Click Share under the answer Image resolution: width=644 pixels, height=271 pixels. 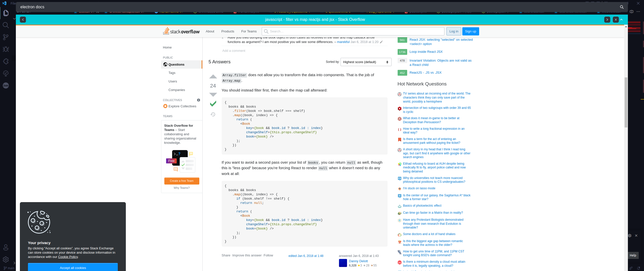(226, 255)
